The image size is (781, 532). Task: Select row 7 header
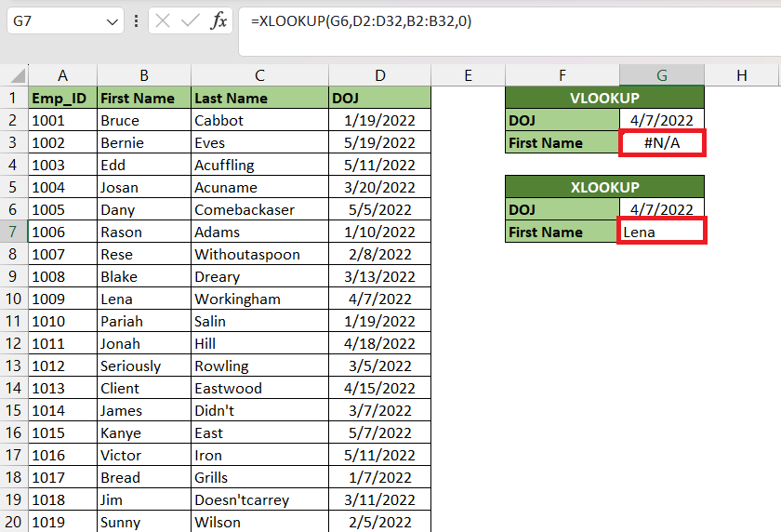point(13,232)
